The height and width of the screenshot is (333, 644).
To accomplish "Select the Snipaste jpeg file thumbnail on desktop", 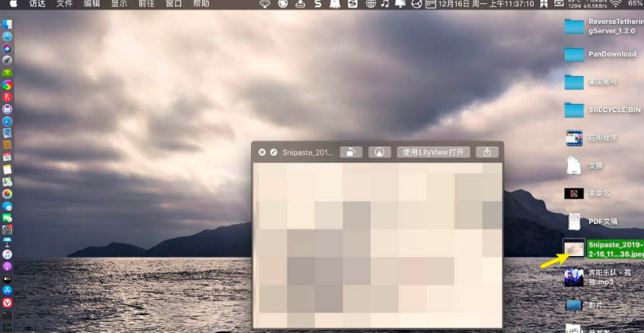I will click(575, 249).
